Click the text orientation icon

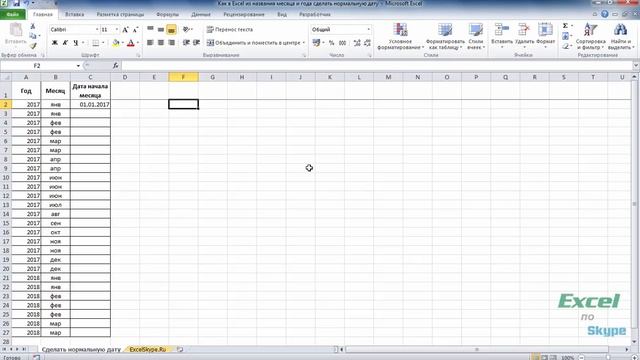click(x=186, y=29)
